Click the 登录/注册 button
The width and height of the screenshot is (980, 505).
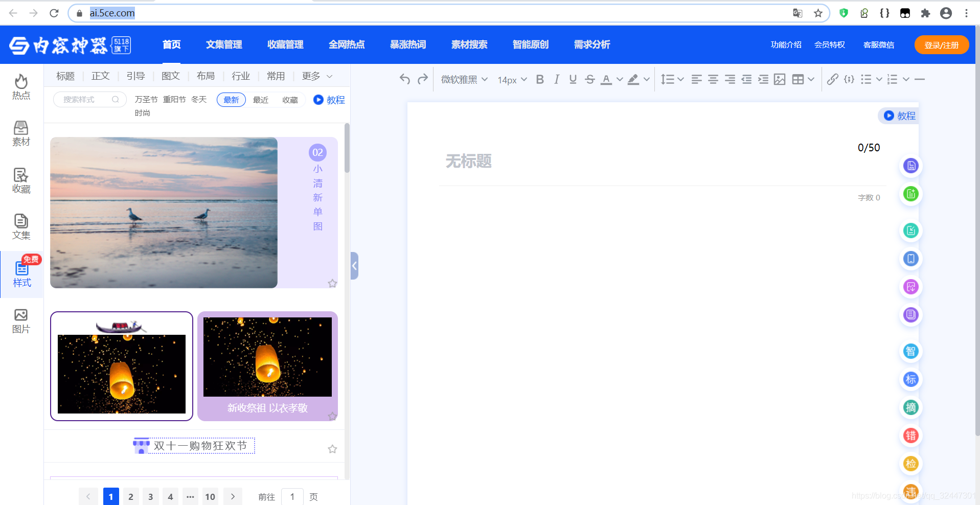942,45
